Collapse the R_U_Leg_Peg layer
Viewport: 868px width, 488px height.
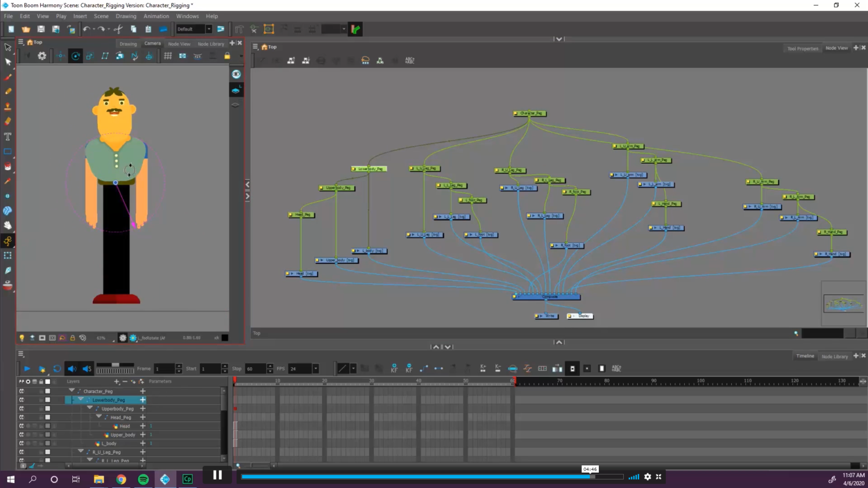(81, 451)
